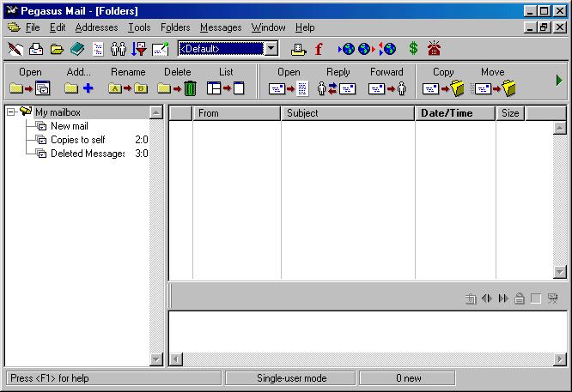Expand more toolbar buttons with green arrow

559,81
